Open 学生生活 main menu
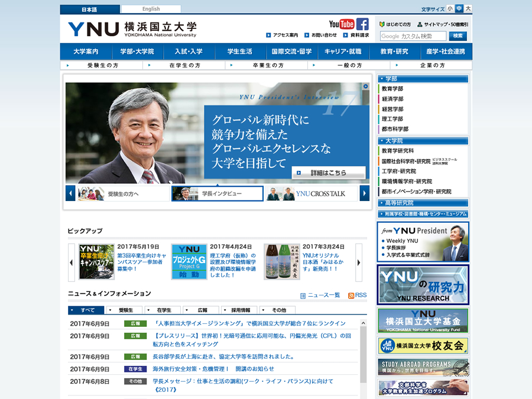 pos(240,51)
